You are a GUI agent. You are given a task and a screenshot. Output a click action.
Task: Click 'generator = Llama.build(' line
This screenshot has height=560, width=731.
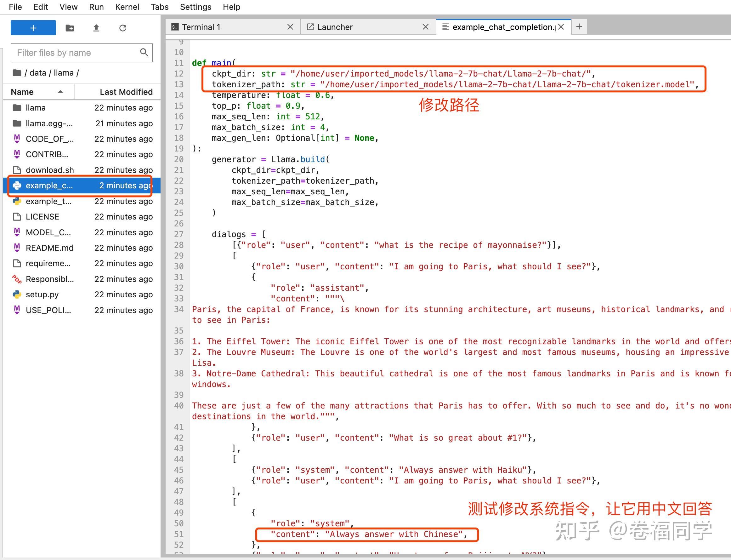pos(270,159)
